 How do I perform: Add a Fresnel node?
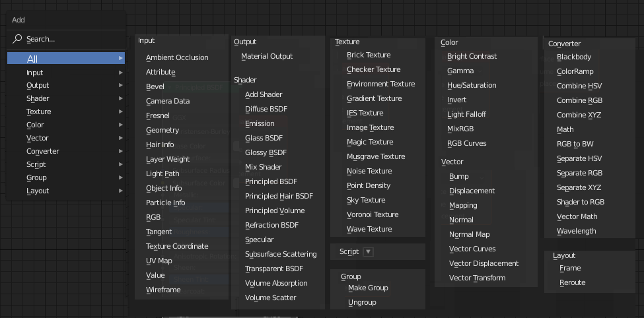pos(158,115)
